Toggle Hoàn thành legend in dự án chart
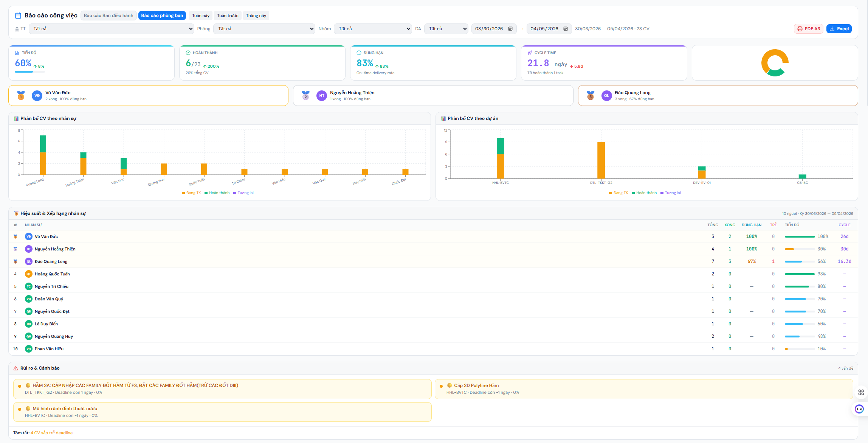Viewport: 868px width, 443px height. (x=644, y=193)
